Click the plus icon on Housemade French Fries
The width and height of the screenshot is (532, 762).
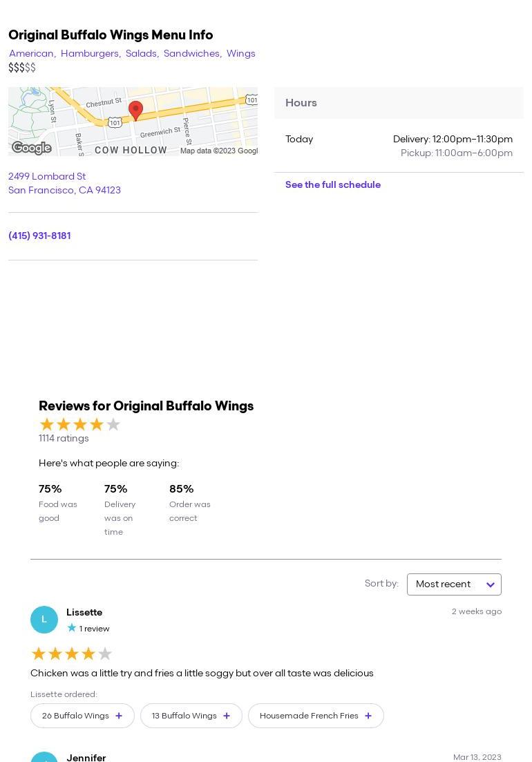368,716
